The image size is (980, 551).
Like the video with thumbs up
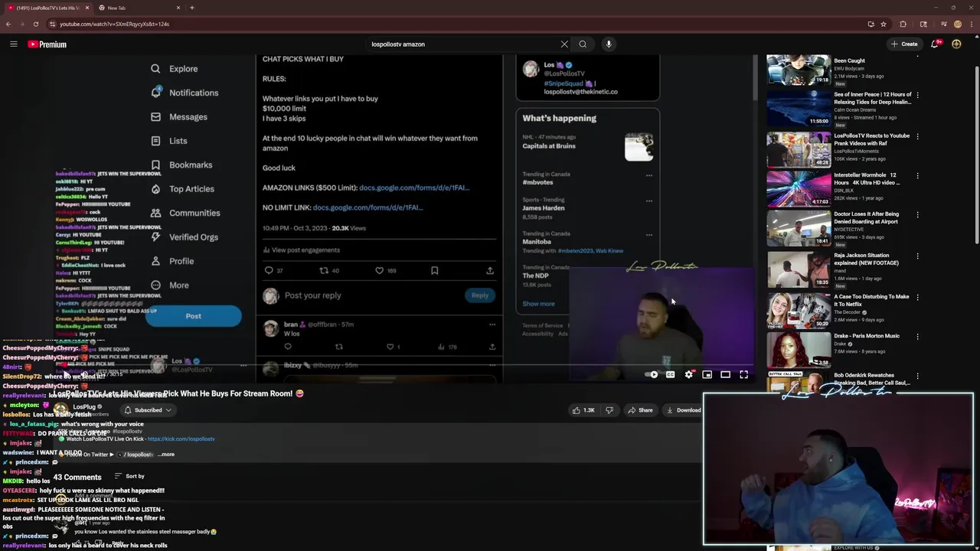coord(583,410)
